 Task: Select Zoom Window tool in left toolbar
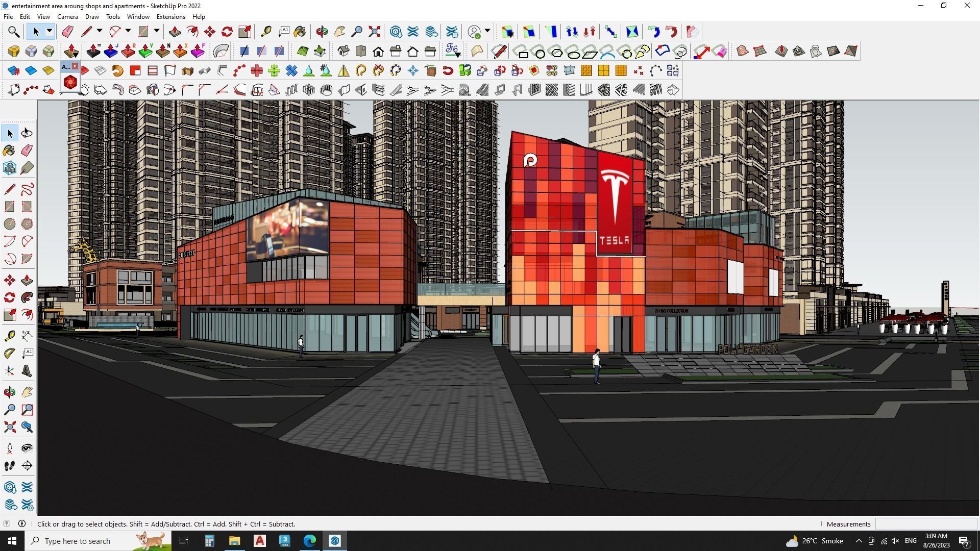coord(27,410)
